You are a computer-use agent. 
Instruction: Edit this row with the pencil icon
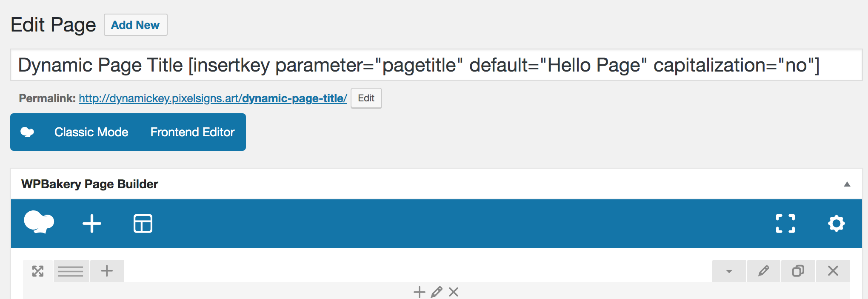click(x=764, y=271)
